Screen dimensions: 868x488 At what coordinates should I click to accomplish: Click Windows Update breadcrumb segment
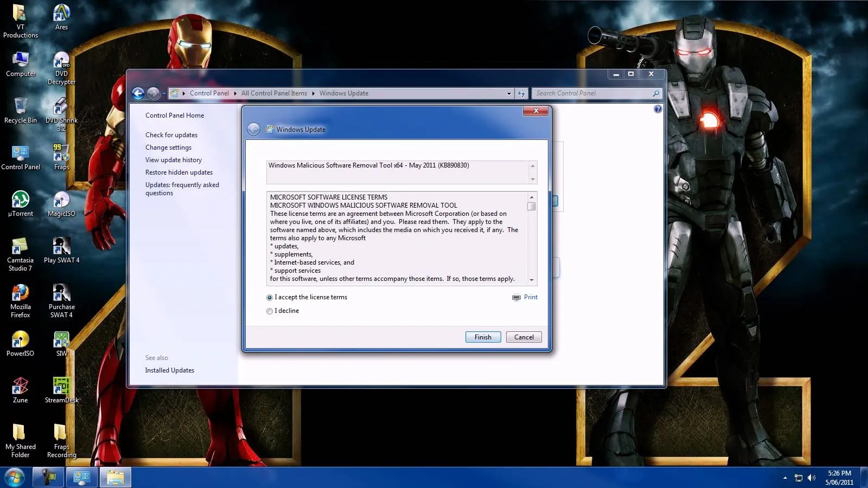tap(344, 93)
